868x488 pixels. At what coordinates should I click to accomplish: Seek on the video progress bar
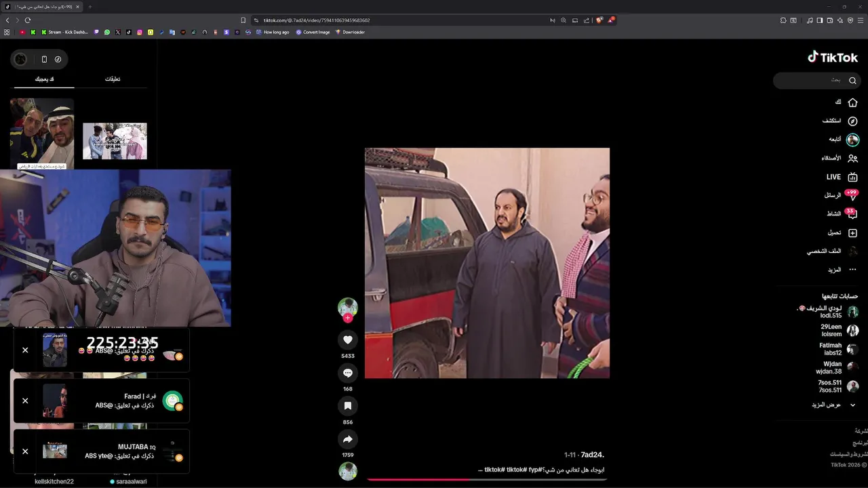click(486, 479)
